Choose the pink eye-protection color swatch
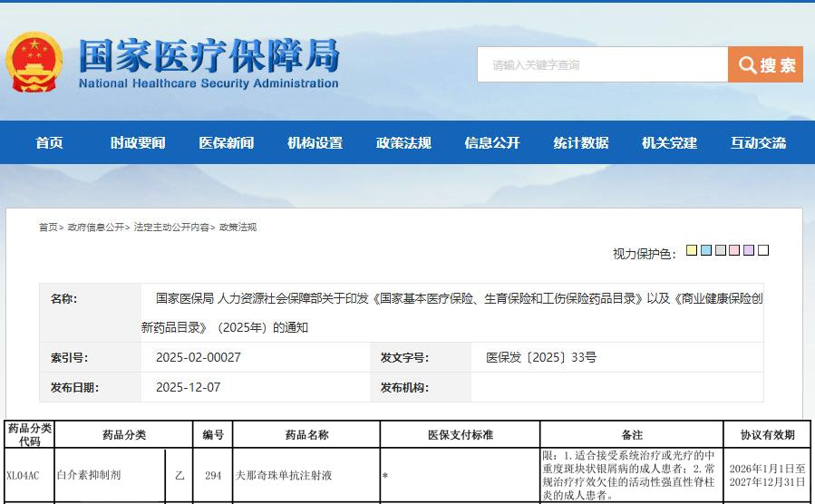Viewport: 815px width, 504px height. [734, 251]
